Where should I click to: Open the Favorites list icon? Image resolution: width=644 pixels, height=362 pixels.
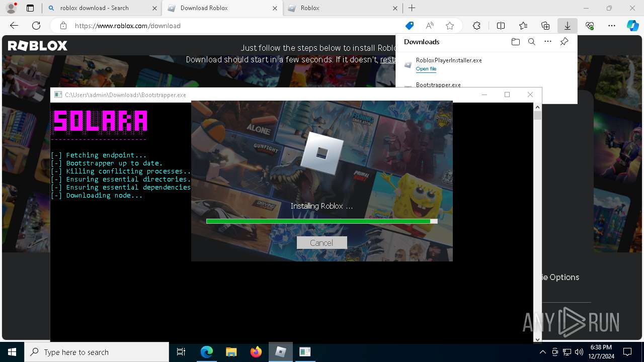coord(523,26)
